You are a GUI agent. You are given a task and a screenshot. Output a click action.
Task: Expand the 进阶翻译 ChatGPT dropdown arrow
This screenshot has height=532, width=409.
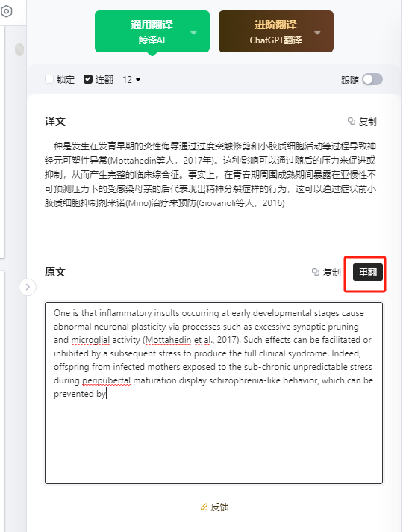coord(317,33)
